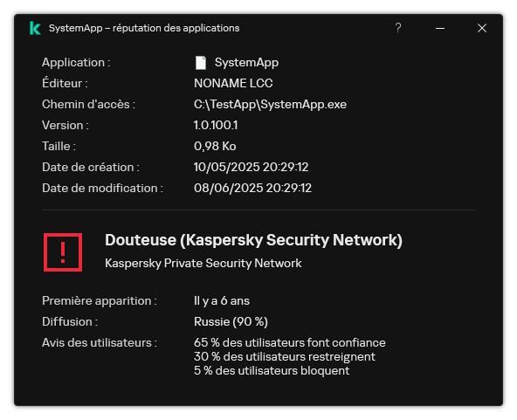Click the path C:\TestApp\SystemApp.exe
517x420 pixels.
click(270, 105)
